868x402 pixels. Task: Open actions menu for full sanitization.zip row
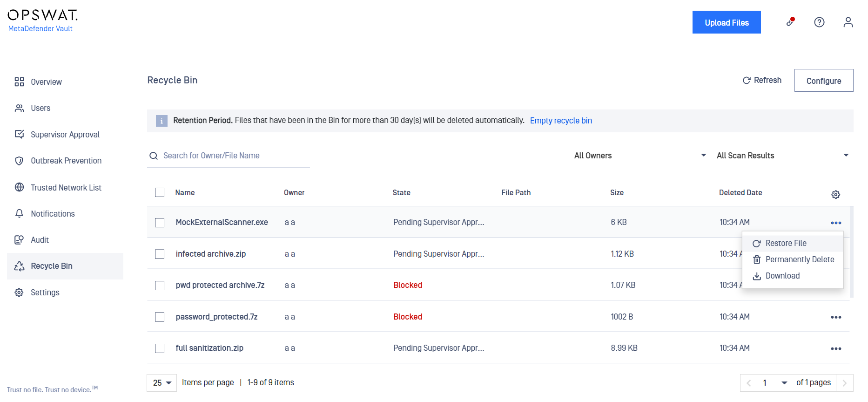tap(836, 348)
